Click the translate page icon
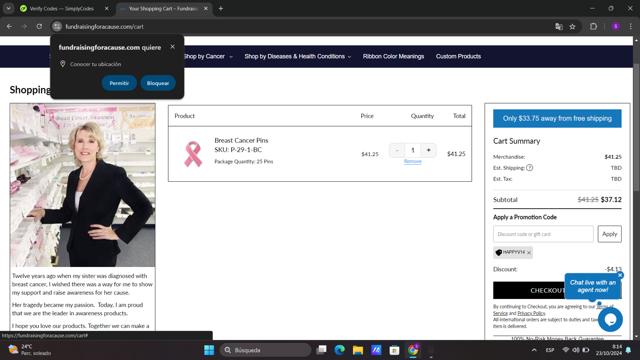640x360 pixels. pos(559,27)
